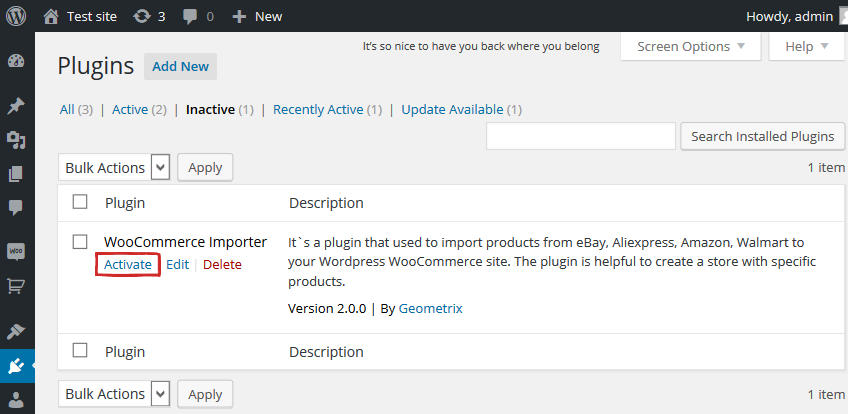Show Inactive plugins filter
This screenshot has width=848, height=414.
(x=210, y=110)
